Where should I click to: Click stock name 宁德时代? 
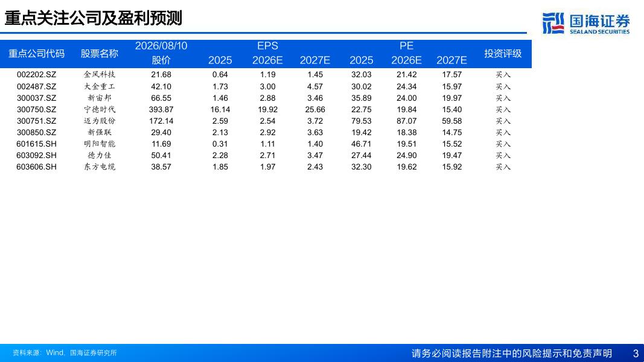(100, 110)
